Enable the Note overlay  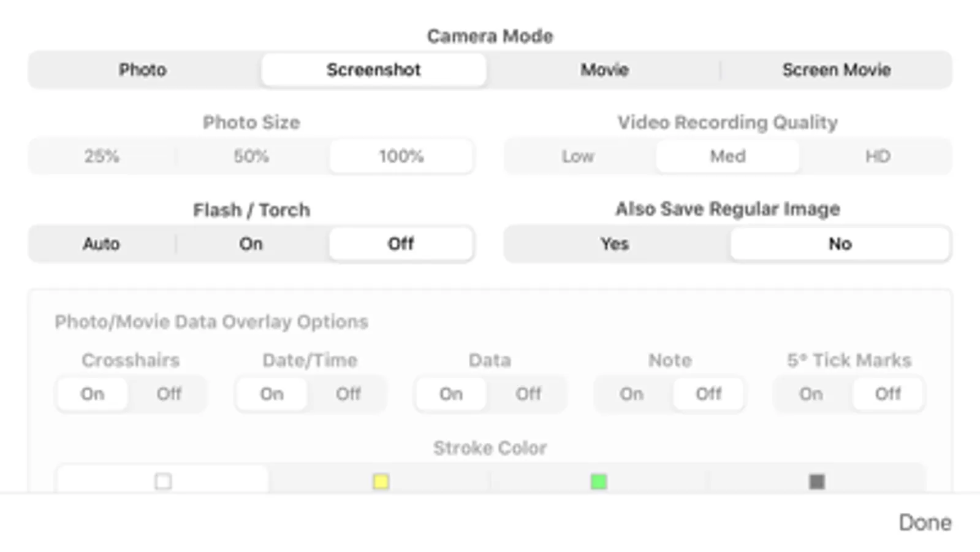pos(631,394)
